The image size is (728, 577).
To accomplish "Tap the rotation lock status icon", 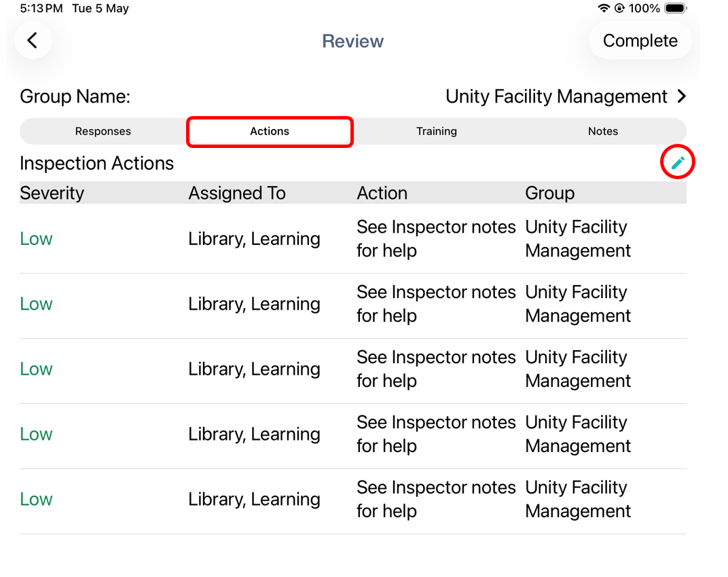I will pyautogui.click(x=619, y=8).
